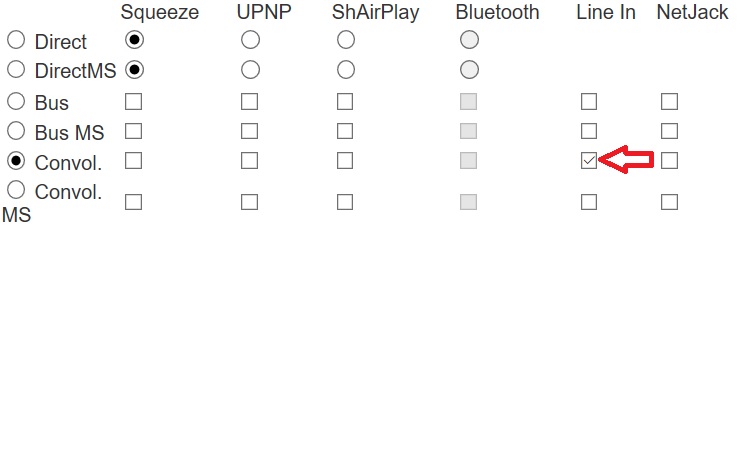Select ShAirPlay radio in DirectMS row
Screen dimensions: 737x461
[345, 70]
